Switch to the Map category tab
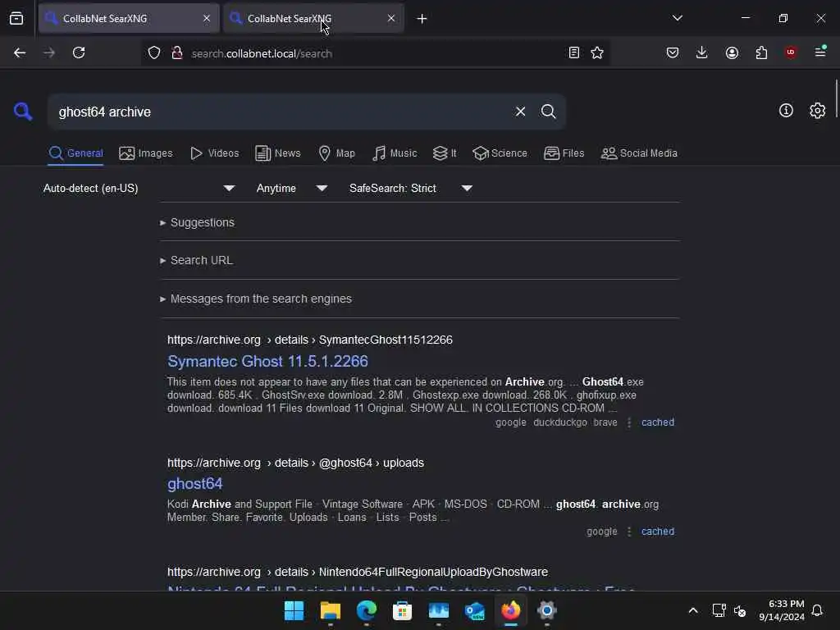 click(336, 153)
